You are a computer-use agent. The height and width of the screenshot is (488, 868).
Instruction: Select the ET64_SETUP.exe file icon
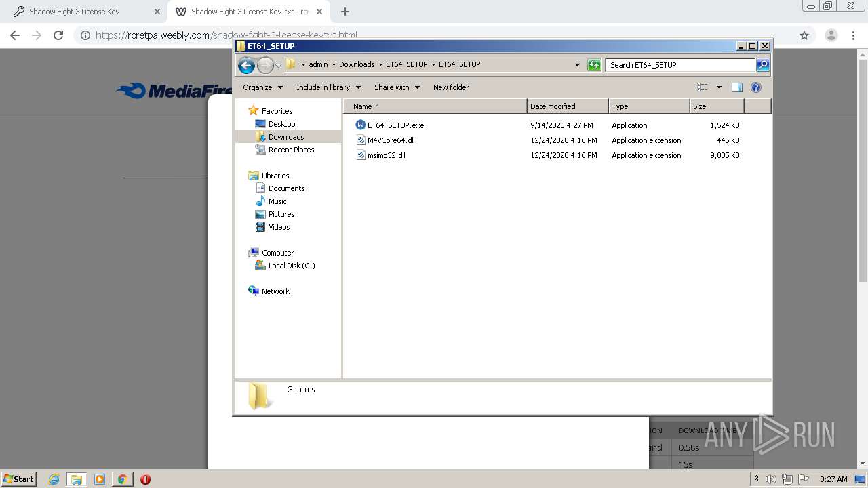click(361, 125)
